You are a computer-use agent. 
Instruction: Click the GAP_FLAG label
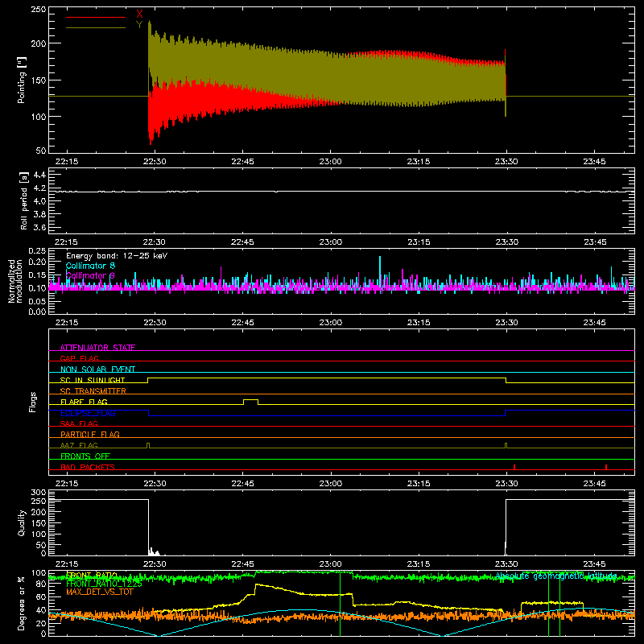point(79,358)
